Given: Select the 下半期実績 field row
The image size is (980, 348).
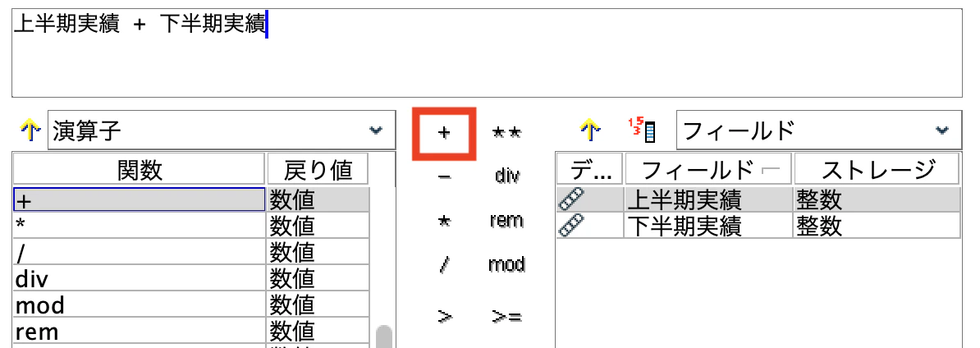Looking at the screenshot, I should (758, 226).
